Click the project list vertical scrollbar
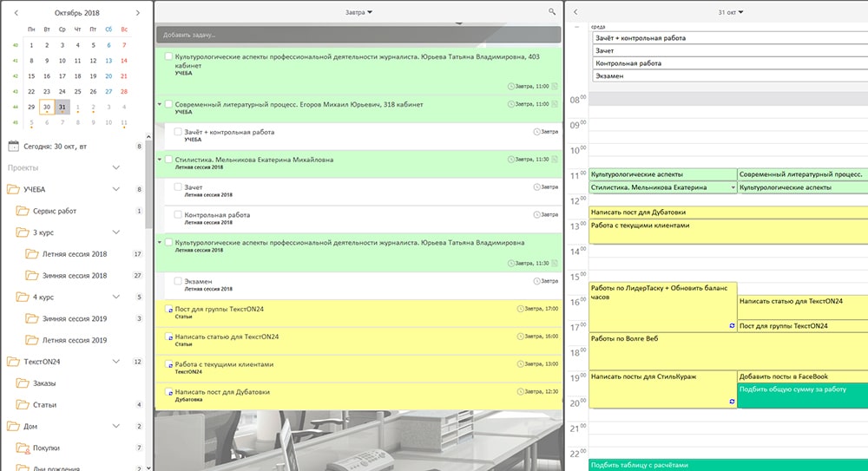This screenshot has height=471, width=868. pyautogui.click(x=148, y=183)
